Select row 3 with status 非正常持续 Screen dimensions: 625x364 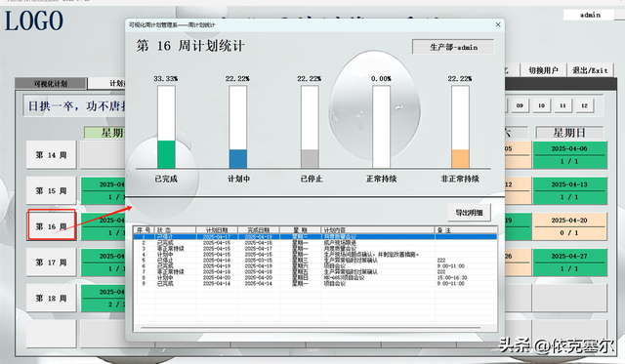pyautogui.click(x=315, y=249)
